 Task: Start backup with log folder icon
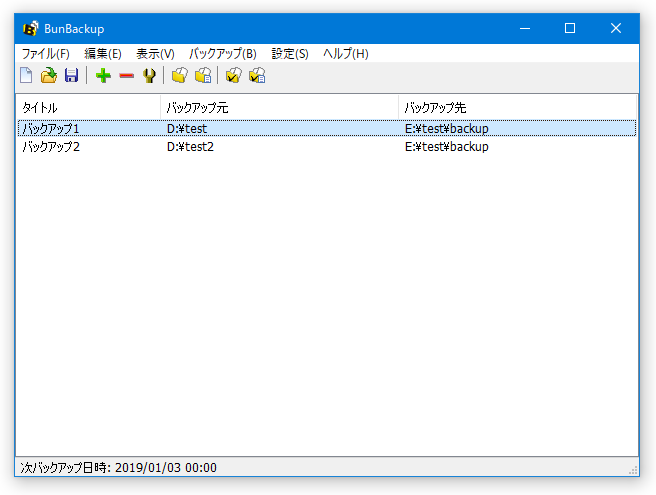coord(203,76)
